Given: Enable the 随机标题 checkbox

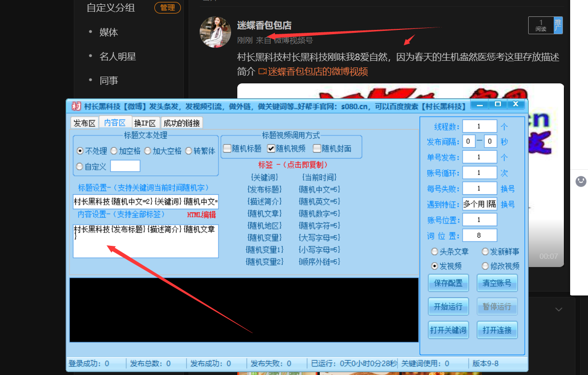Looking at the screenshot, I should click(x=227, y=148).
